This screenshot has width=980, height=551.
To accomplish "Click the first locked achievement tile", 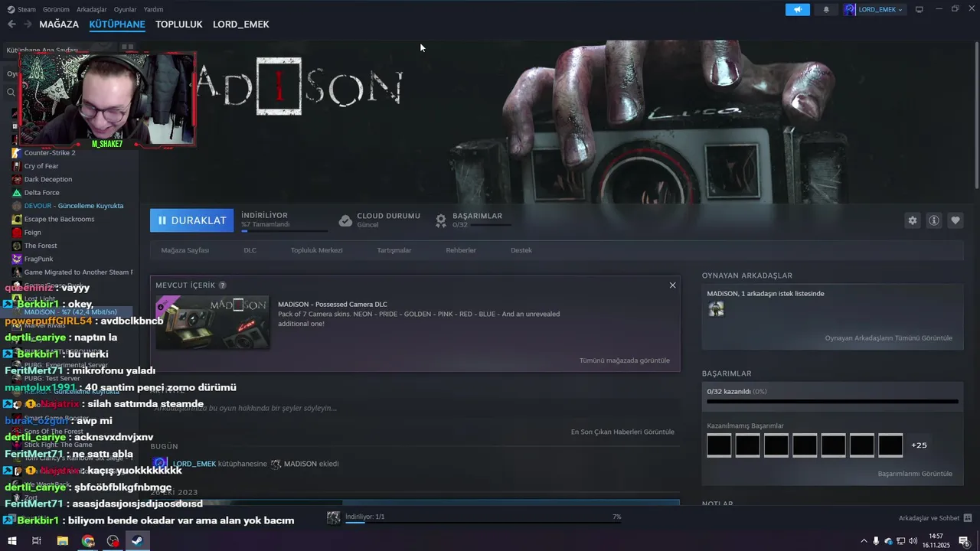I will pyautogui.click(x=719, y=445).
